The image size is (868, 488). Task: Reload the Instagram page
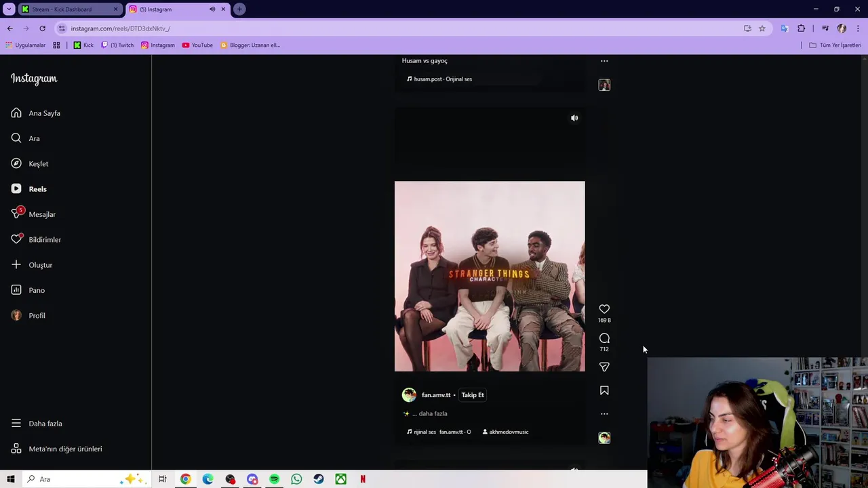click(x=42, y=28)
